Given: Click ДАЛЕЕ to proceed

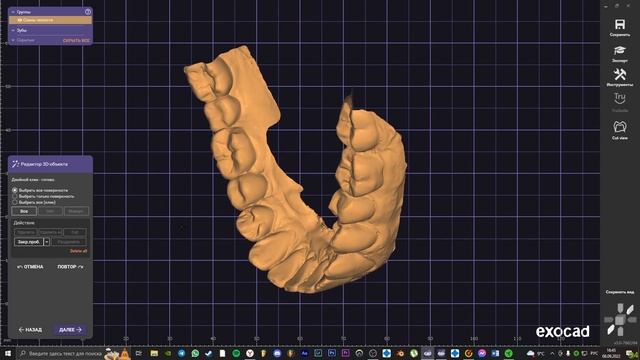Looking at the screenshot, I should tap(70, 330).
